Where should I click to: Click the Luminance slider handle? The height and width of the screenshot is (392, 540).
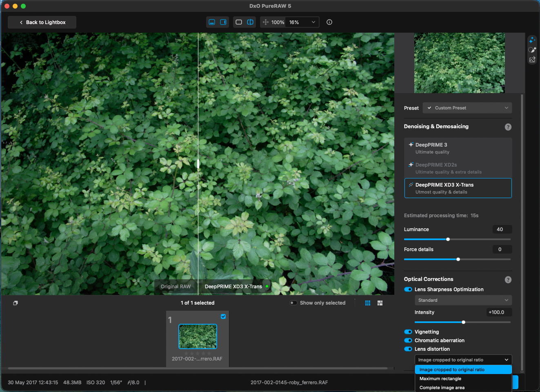[x=448, y=239]
